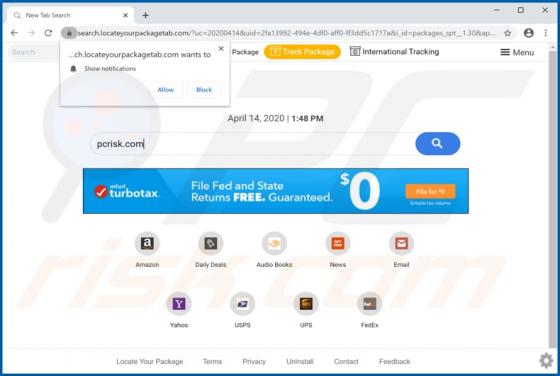
Task: Open settings gear at the page's bottom corner
Action: click(546, 361)
